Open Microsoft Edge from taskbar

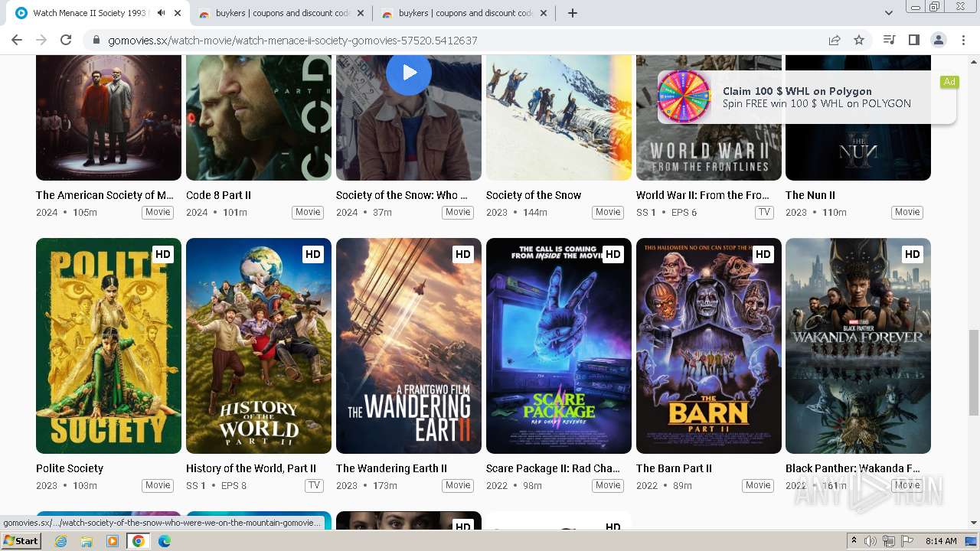coord(165,541)
